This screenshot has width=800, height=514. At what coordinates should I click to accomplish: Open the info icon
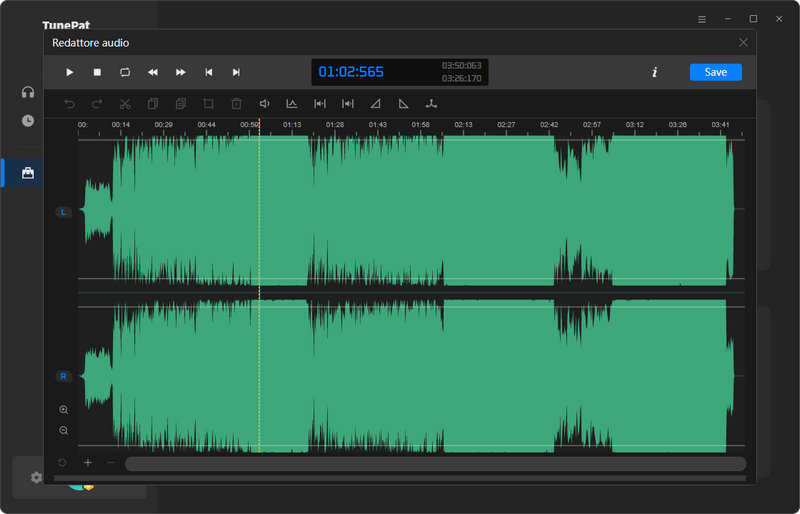655,72
